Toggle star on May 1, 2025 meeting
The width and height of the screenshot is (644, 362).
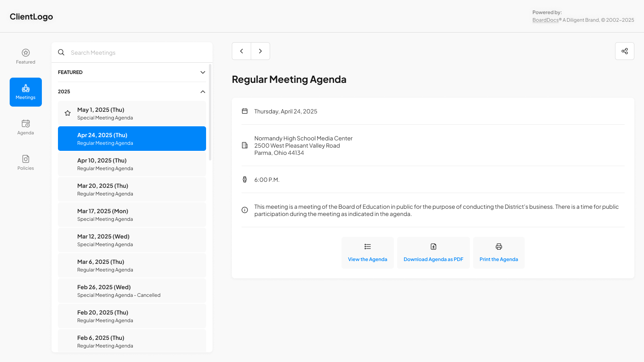click(68, 113)
